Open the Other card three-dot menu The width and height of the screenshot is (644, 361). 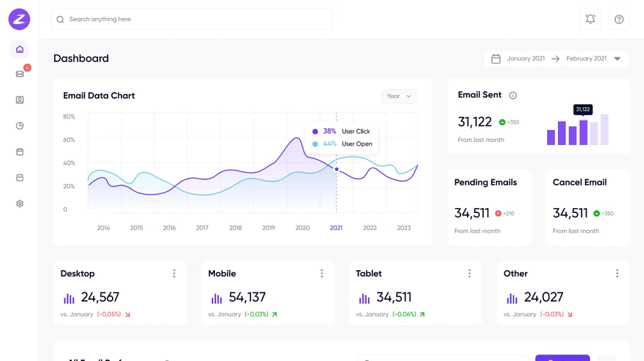pos(617,274)
